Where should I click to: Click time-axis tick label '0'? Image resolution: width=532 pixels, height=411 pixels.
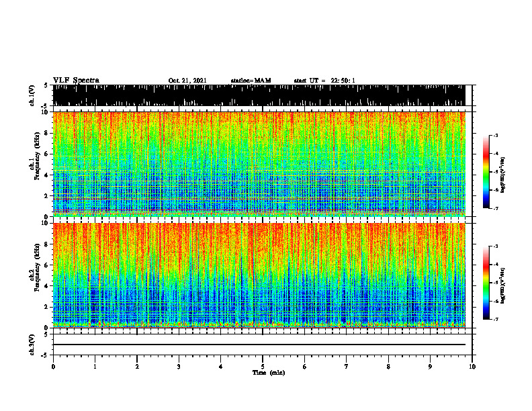click(x=53, y=367)
